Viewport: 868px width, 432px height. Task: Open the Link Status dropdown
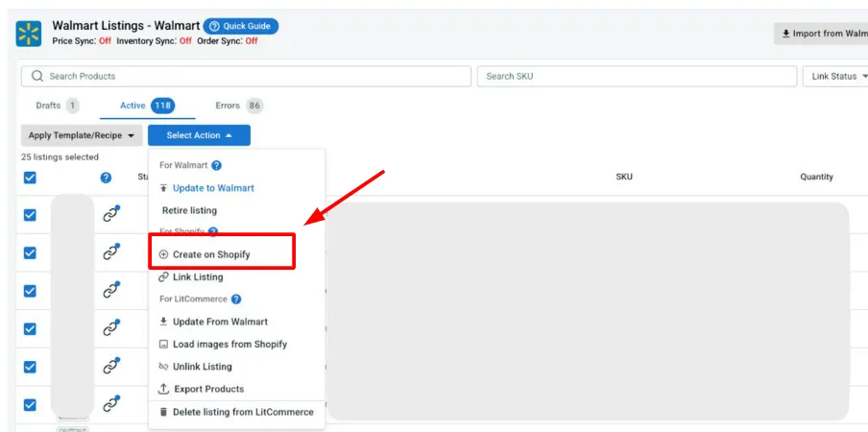[836, 77]
